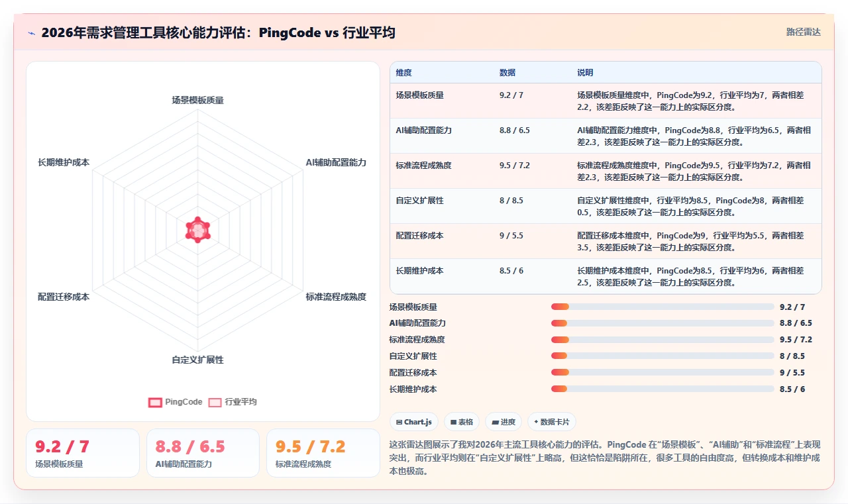Image resolution: width=848 pixels, height=504 pixels.
Task: Click the 8 / 8.5 value in the table
Action: point(511,200)
